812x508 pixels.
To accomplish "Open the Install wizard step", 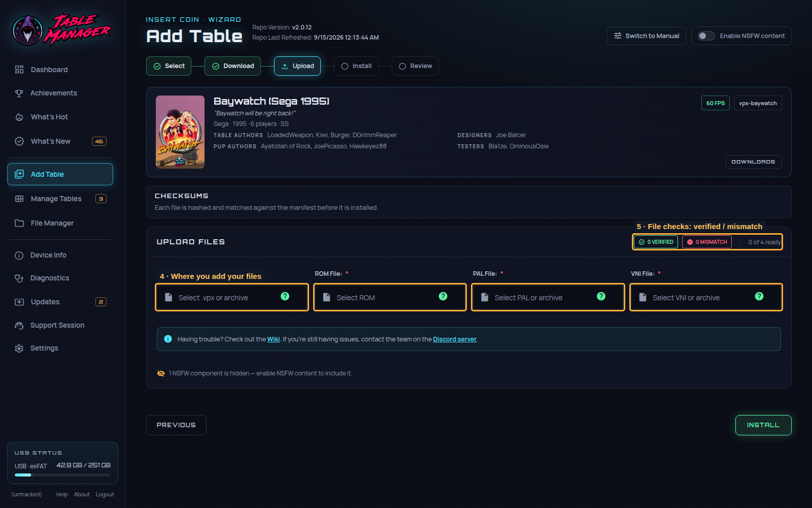I will tap(356, 66).
